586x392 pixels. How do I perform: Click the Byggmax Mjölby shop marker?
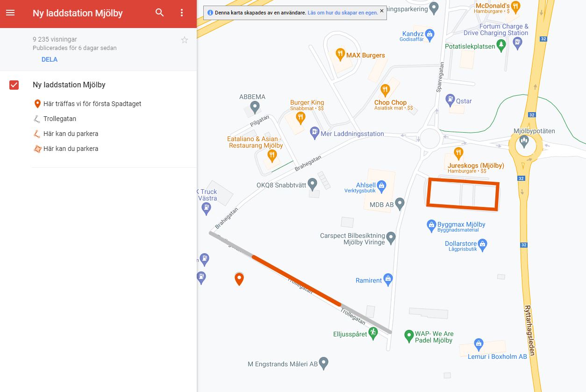click(x=431, y=226)
